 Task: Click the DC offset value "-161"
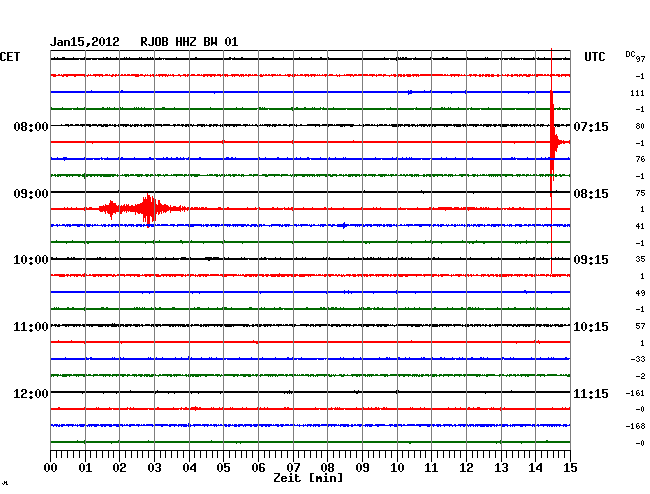coord(635,393)
